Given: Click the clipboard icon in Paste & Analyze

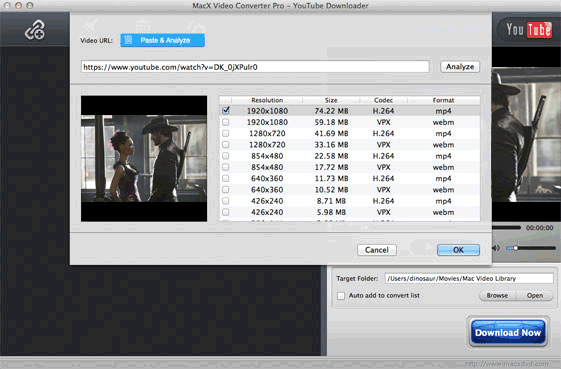Looking at the screenshot, I should pos(128,40).
